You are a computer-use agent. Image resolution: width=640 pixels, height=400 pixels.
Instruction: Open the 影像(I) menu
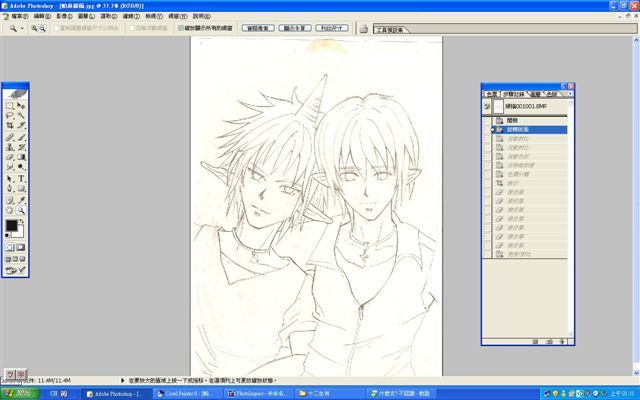(x=64, y=16)
